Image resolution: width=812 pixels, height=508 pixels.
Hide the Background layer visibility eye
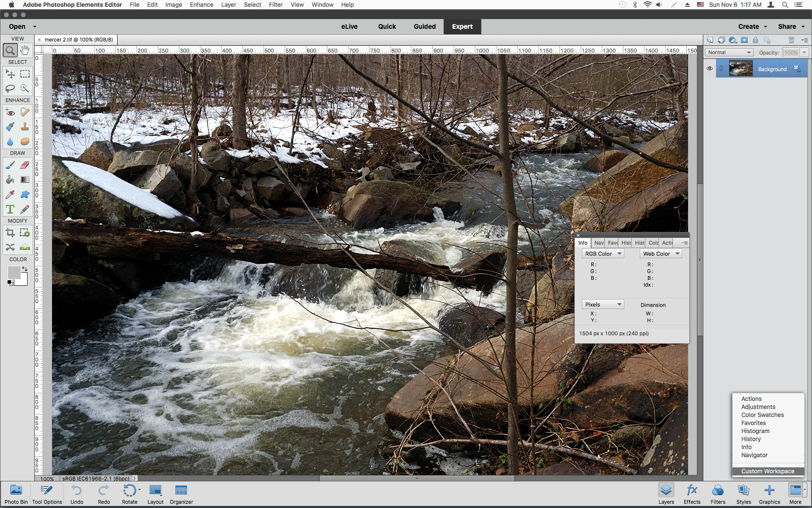pos(710,69)
